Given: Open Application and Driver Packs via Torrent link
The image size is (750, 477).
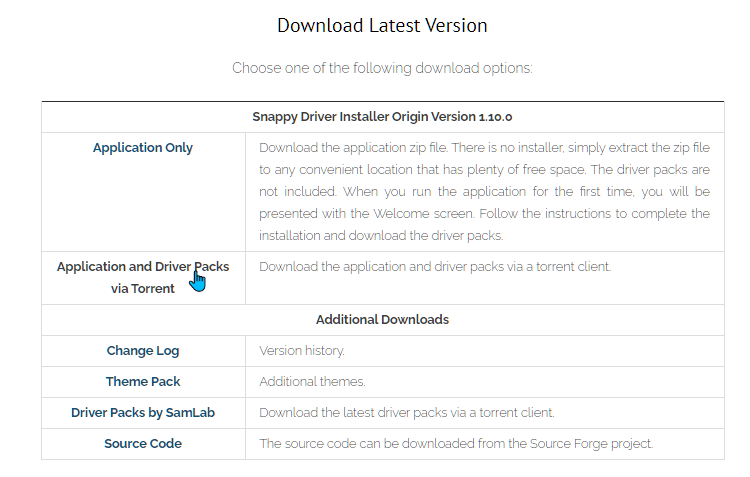Looking at the screenshot, I should [143, 277].
